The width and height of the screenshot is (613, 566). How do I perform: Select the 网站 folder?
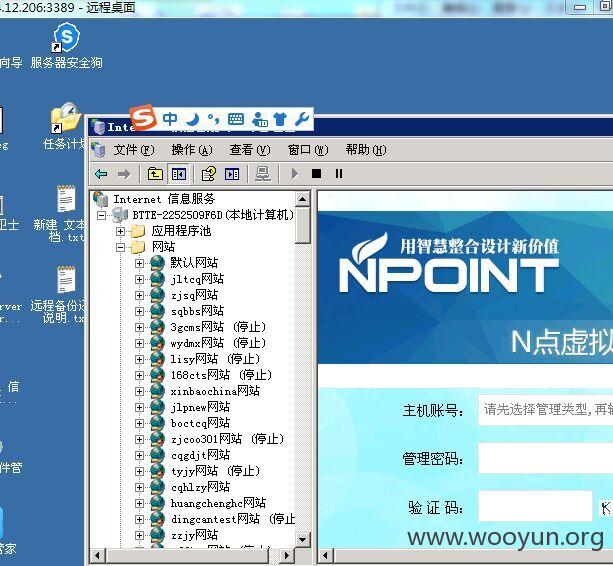(163, 247)
